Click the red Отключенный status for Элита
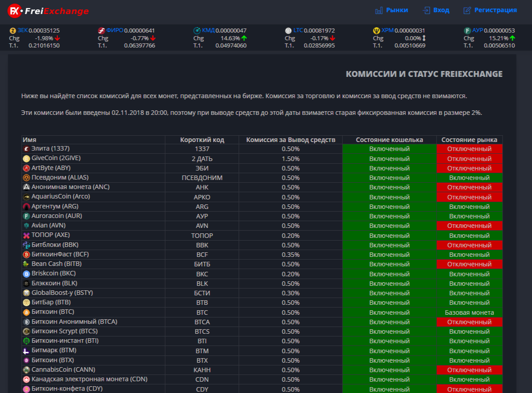The height and width of the screenshot is (393, 532). (x=469, y=149)
